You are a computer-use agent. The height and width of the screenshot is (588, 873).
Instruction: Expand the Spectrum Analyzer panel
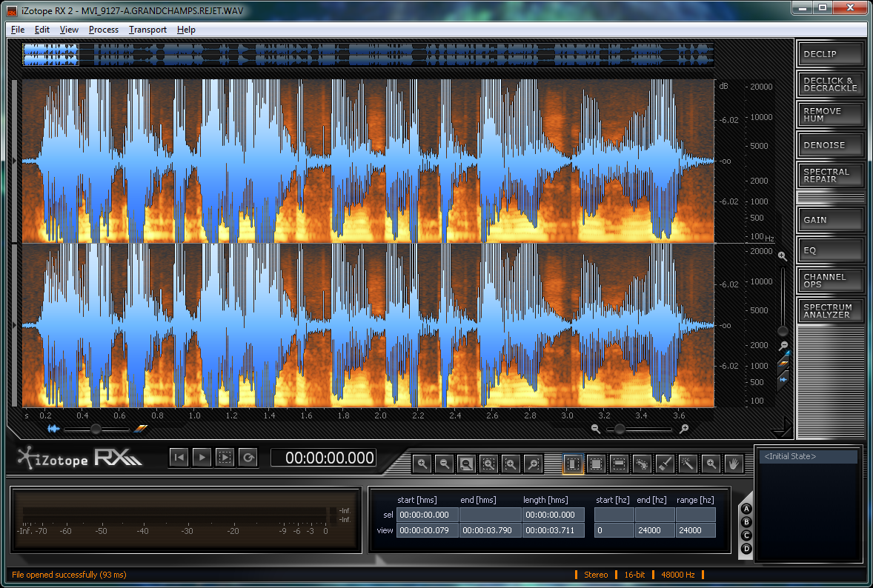tap(830, 311)
